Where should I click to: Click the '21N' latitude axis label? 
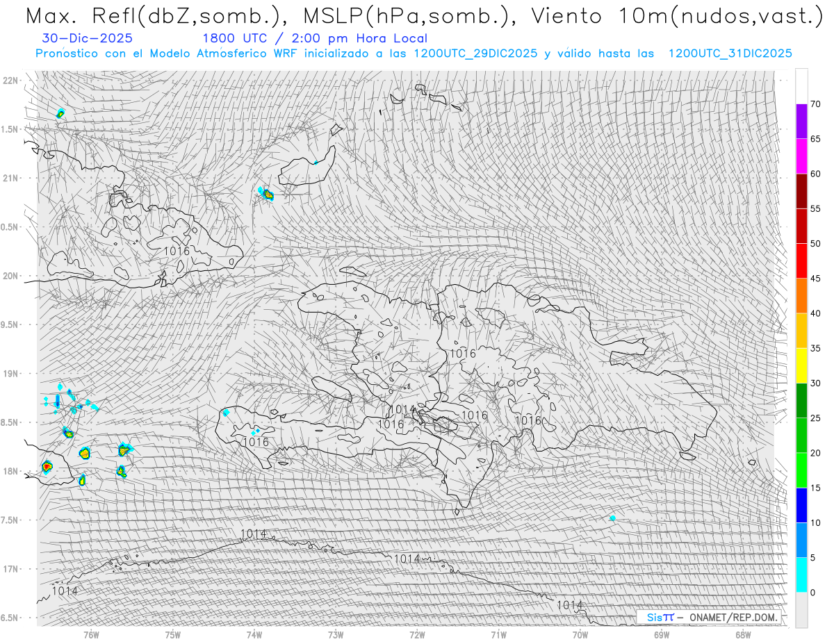[x=10, y=178]
